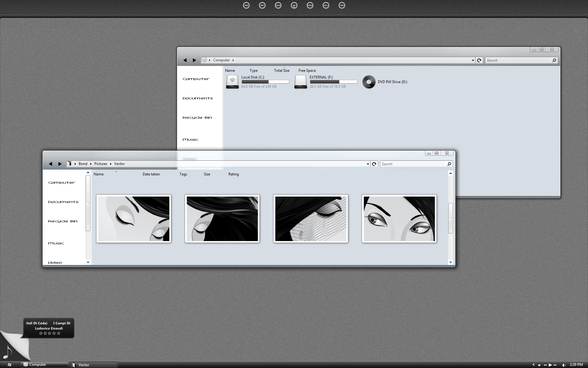The height and width of the screenshot is (368, 588).
Task: Open the address history dropdown in the Vector window
Action: coord(368,164)
